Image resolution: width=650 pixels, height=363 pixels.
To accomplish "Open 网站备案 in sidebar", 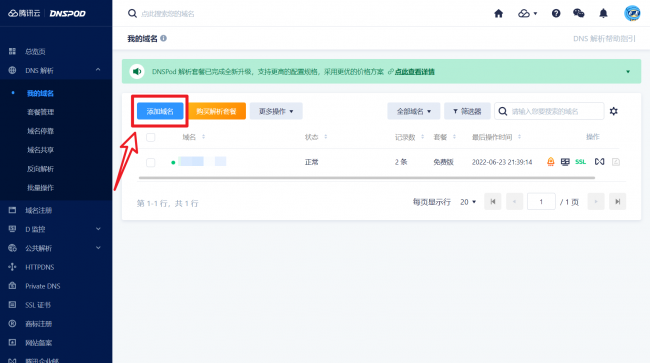I will (x=39, y=343).
